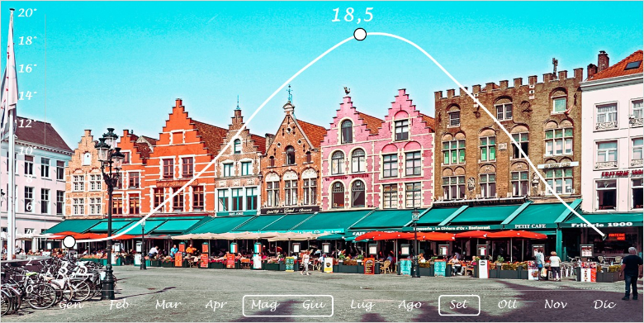Screen dimensions: 644x323
Task: Select the Mar month label
Action: (x=168, y=305)
